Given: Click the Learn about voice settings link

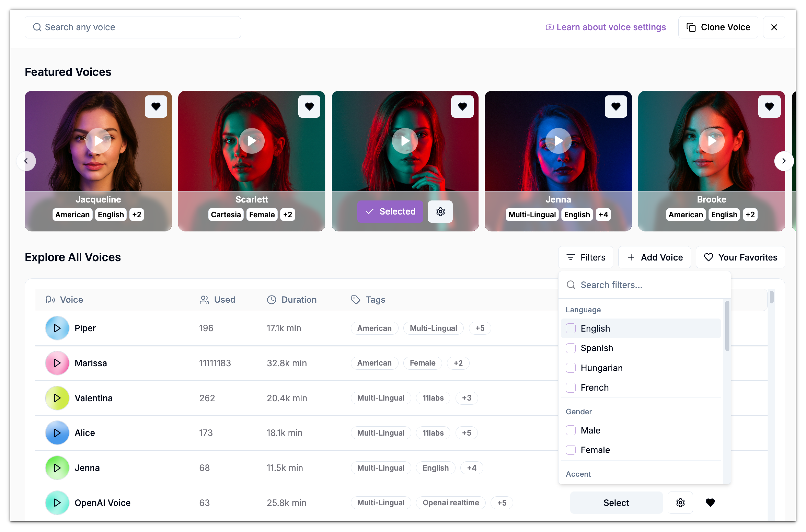Looking at the screenshot, I should pos(606,27).
